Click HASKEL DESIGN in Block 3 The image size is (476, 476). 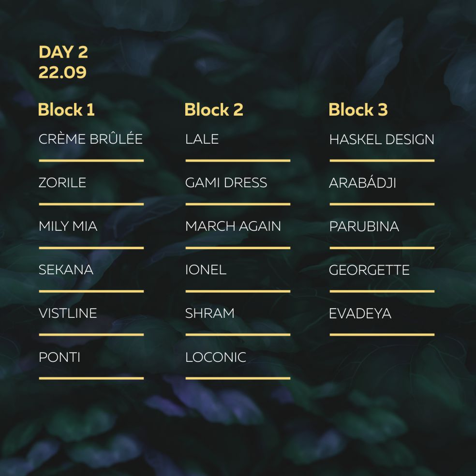[x=382, y=140]
